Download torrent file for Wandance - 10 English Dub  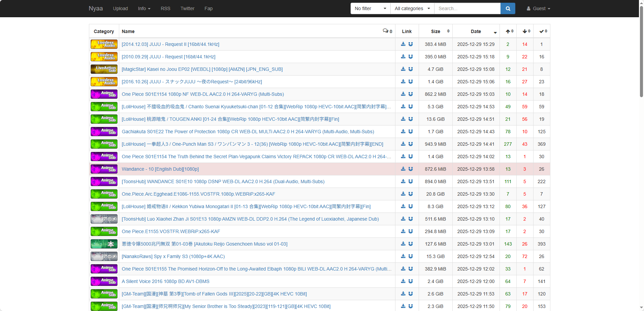click(403, 169)
